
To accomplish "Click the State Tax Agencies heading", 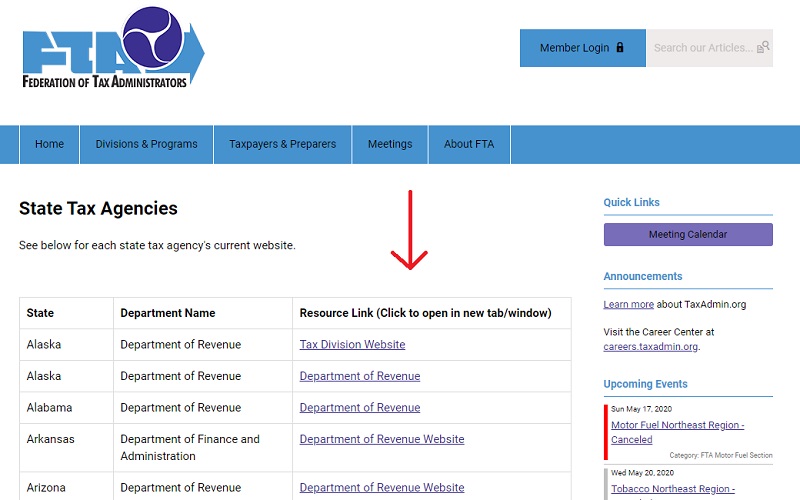I will 98,209.
